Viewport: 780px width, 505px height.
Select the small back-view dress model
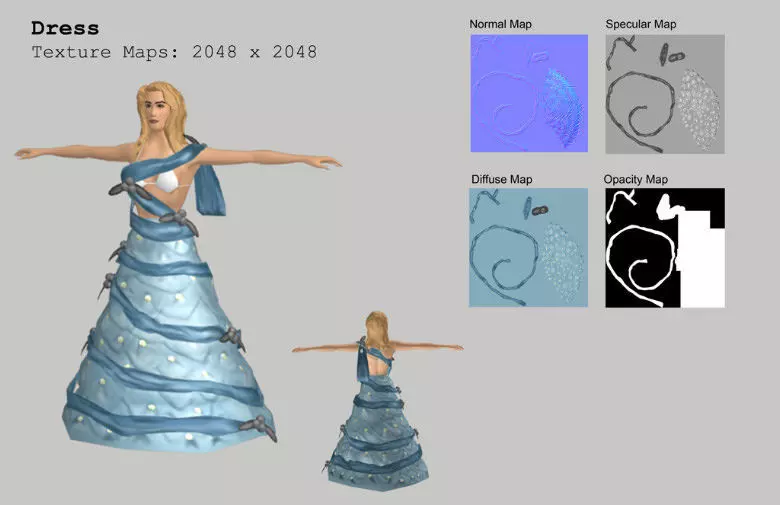point(378,401)
